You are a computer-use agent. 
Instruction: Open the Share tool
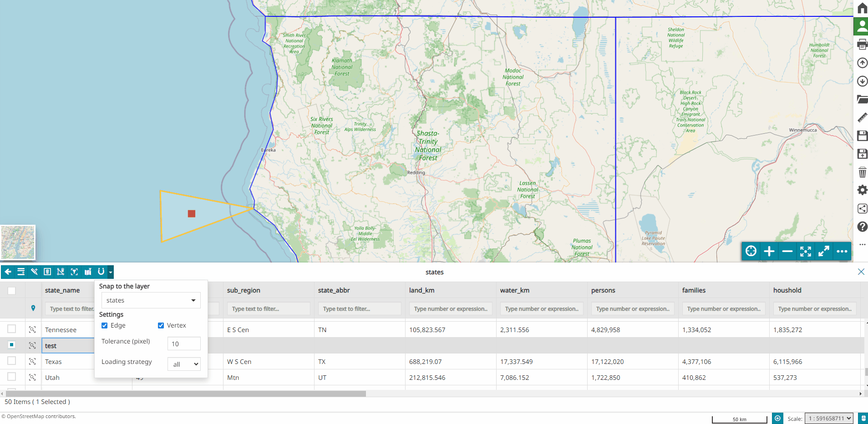862,208
